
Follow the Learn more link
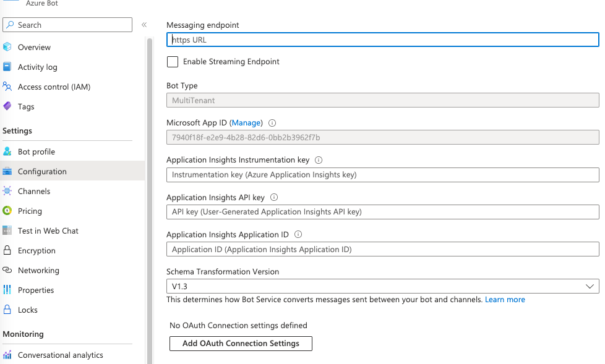505,300
